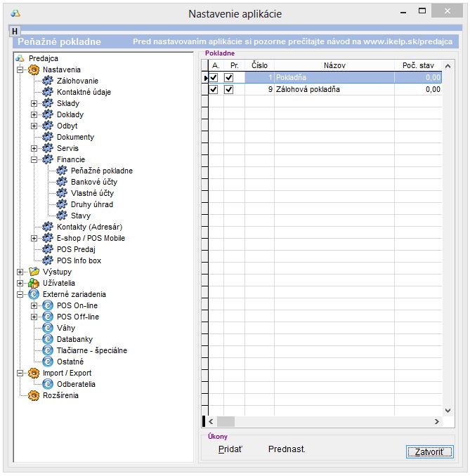Viewport: 470px width, 476px height.
Task: Click the Pridať button
Action: pyautogui.click(x=230, y=449)
